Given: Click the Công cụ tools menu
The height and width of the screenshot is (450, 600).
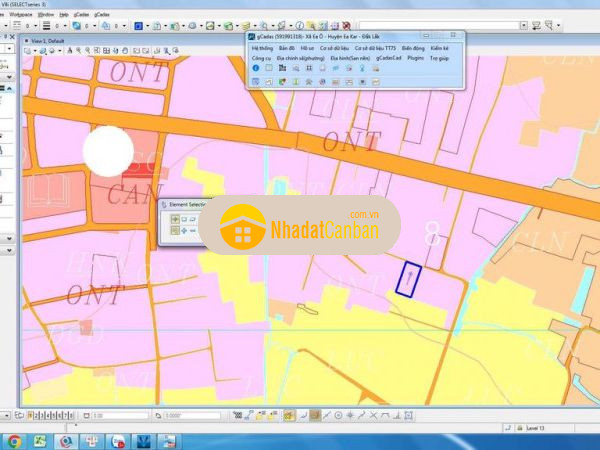Looking at the screenshot, I should click(x=262, y=59).
